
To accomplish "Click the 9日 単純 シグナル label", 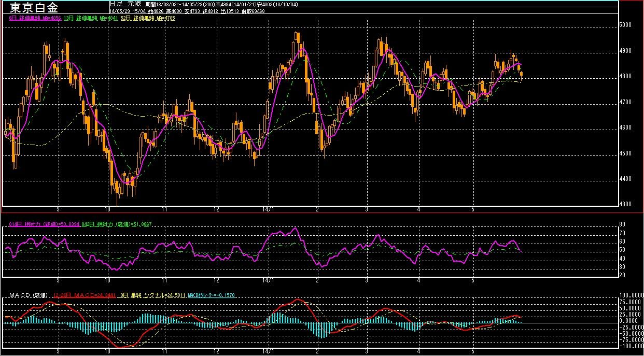I will [152, 295].
